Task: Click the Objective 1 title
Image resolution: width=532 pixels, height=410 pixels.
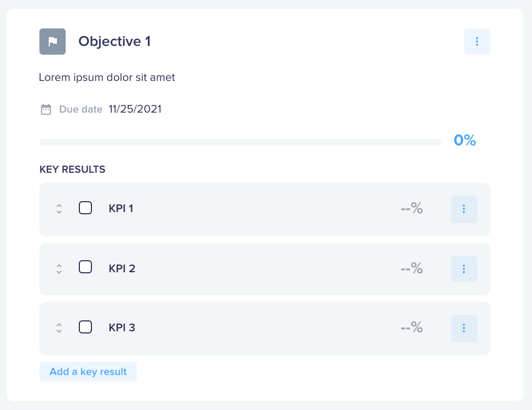Action: click(x=115, y=42)
